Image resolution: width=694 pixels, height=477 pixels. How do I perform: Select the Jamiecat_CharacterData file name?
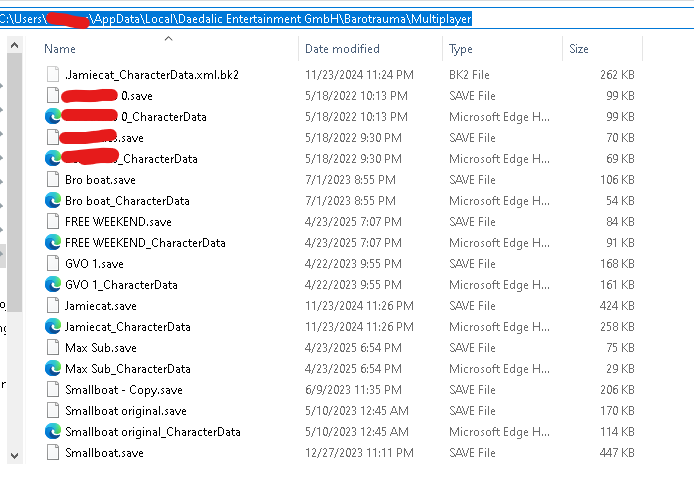127,327
